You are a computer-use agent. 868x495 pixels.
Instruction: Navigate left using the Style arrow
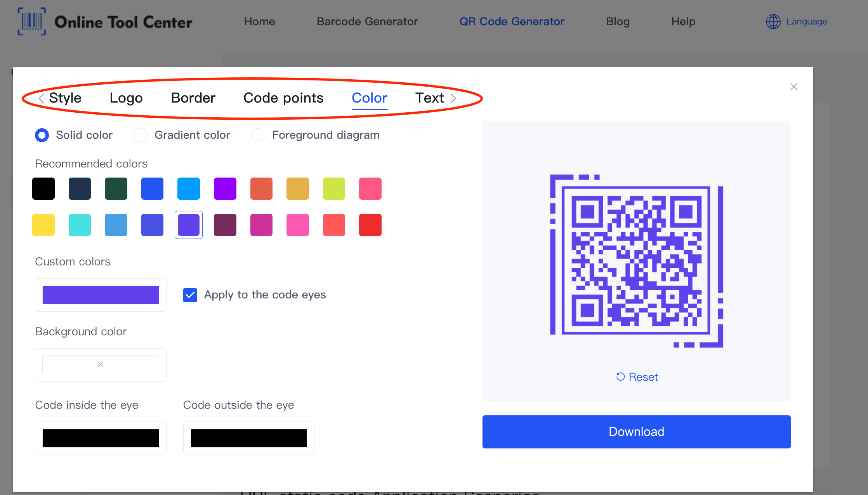click(x=40, y=98)
